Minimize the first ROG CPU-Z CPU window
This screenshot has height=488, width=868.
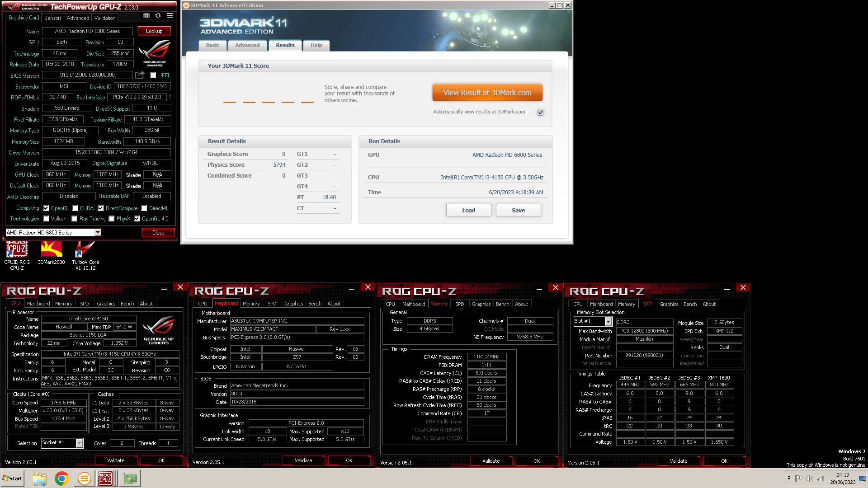(164, 289)
